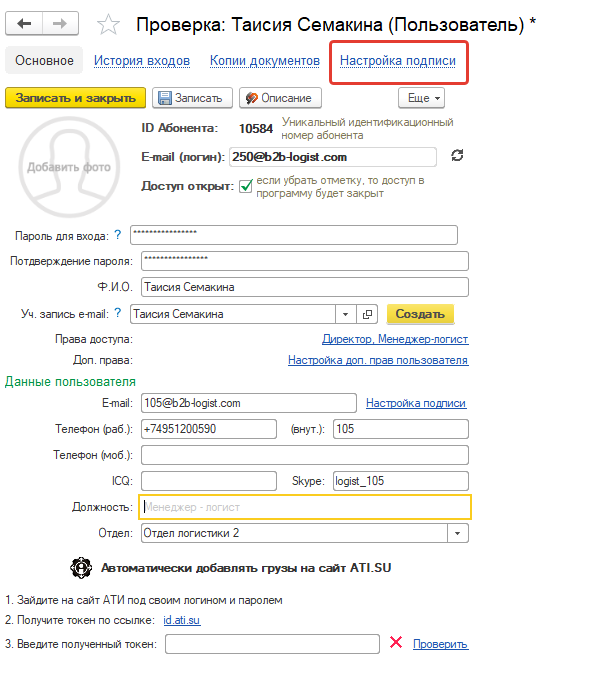This screenshot has width=608, height=691.
Task: Click the Должность field
Action: [x=305, y=507]
